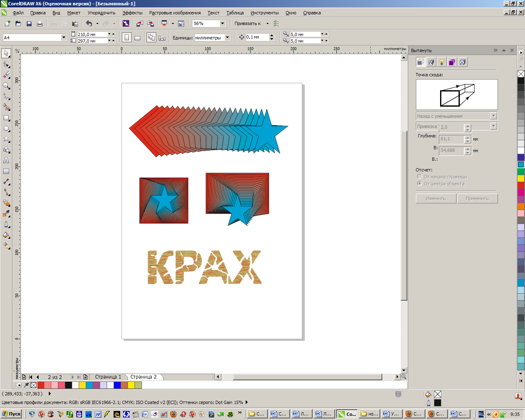The height and width of the screenshot is (420, 525).
Task: Set landscape page orientation
Action: [137, 37]
